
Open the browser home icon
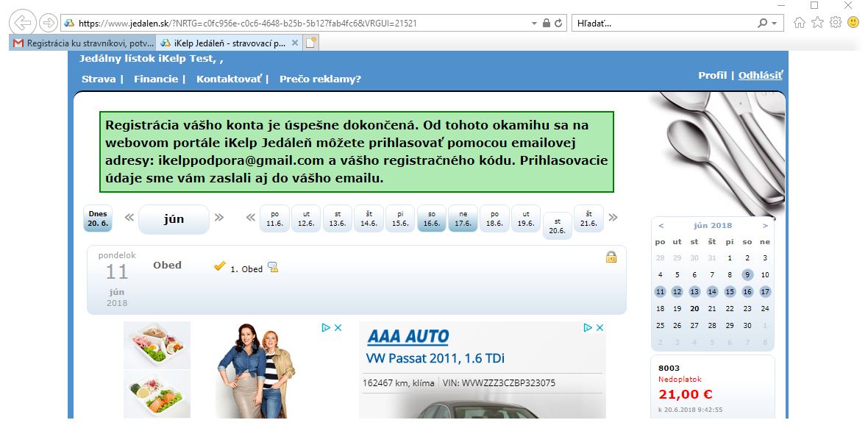(800, 23)
